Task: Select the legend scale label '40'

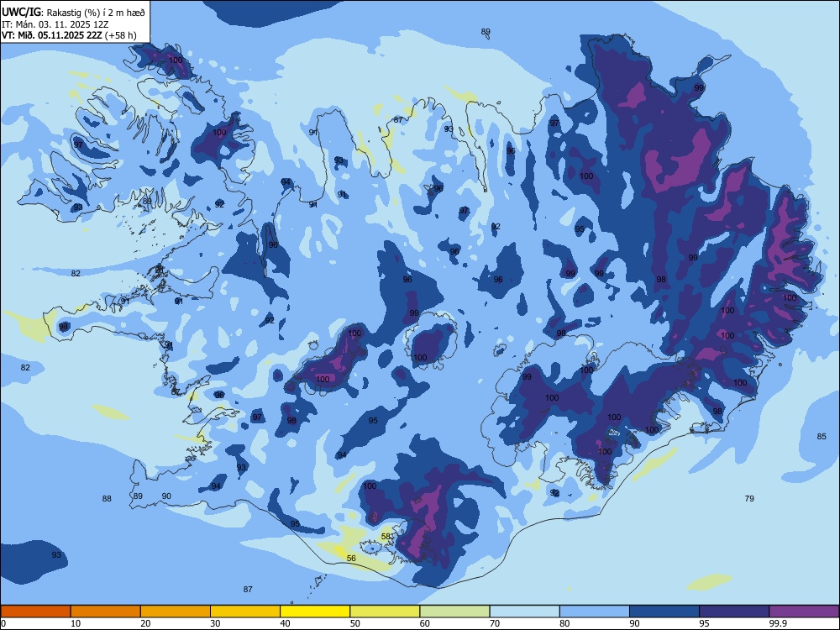Action: (285, 623)
